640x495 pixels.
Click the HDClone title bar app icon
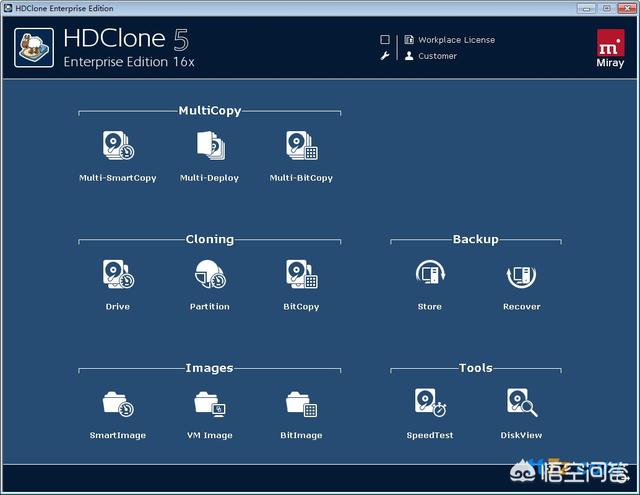[8, 8]
